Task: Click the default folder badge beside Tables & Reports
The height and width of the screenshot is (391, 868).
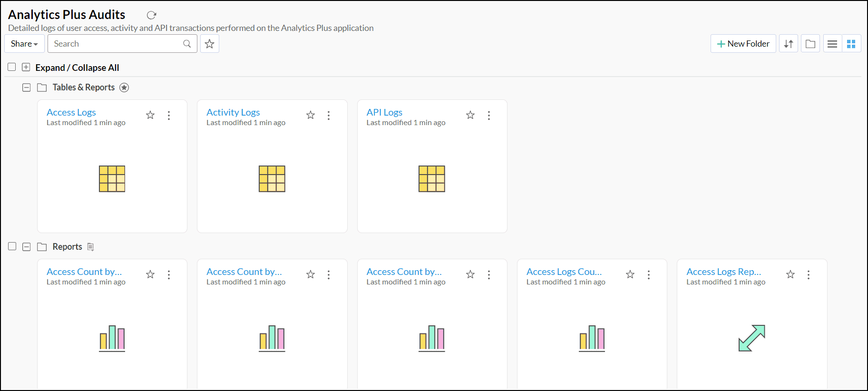Action: coord(124,88)
